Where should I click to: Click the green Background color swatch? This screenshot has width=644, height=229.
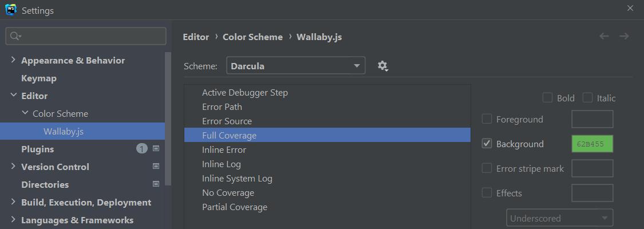tap(592, 144)
